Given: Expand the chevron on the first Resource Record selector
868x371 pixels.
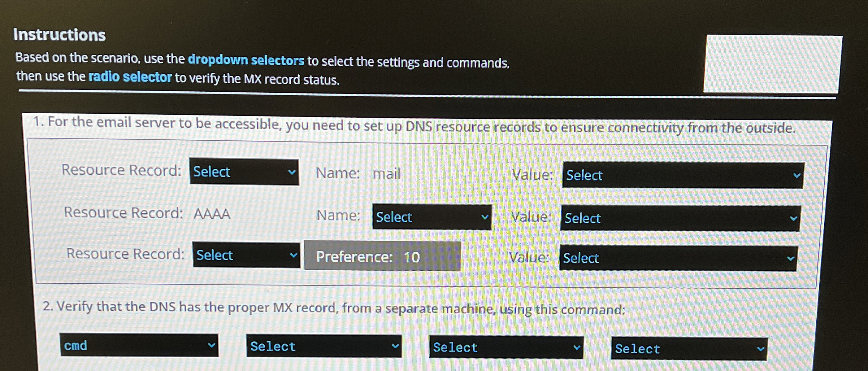Looking at the screenshot, I should point(293,172).
